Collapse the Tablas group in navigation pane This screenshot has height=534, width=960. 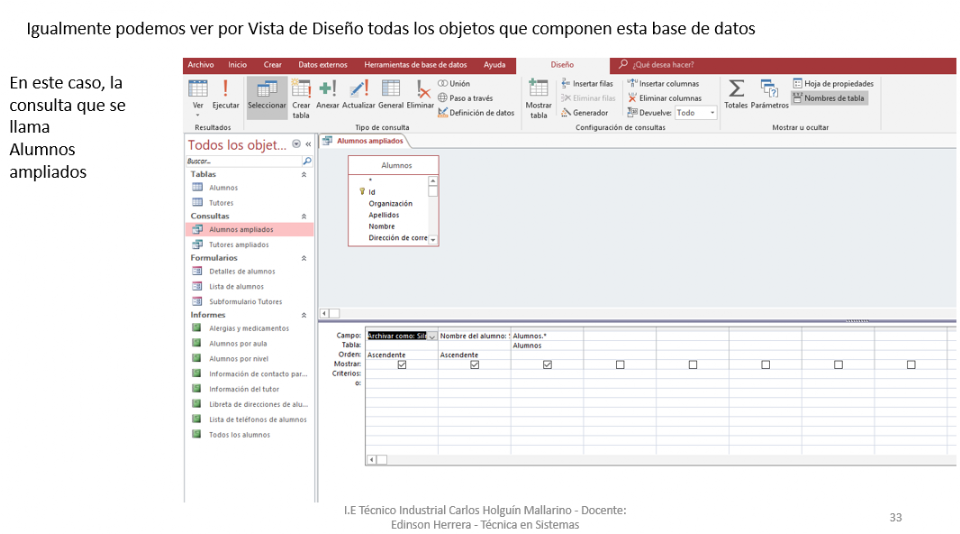click(x=304, y=174)
